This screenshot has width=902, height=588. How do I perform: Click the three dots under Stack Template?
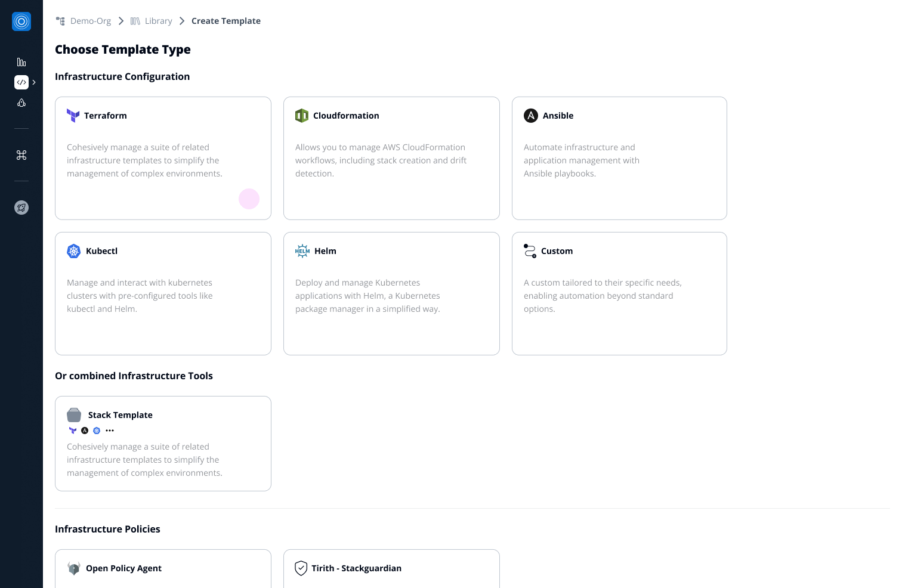110,431
